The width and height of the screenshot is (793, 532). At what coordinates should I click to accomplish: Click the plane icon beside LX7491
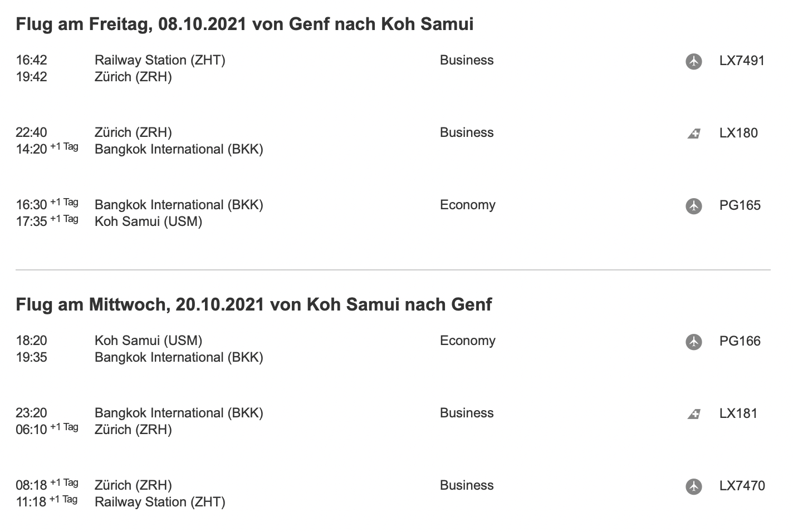tap(693, 61)
